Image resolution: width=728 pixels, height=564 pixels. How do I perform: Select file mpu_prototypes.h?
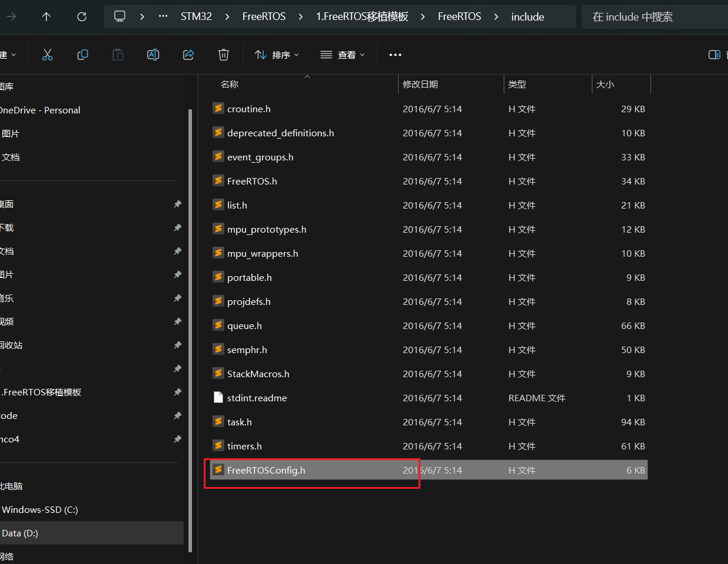[267, 229]
